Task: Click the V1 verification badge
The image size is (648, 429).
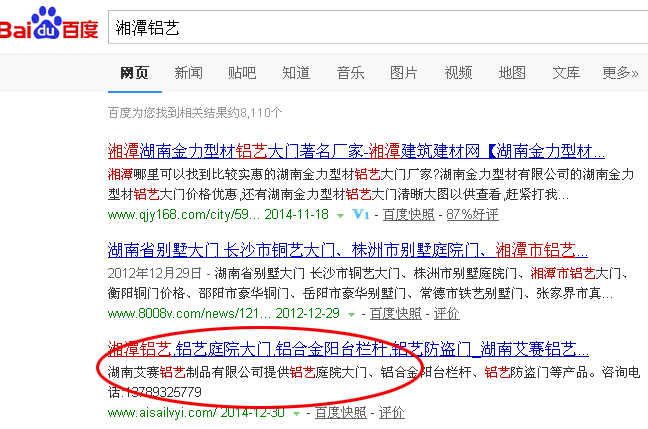Action: [360, 214]
